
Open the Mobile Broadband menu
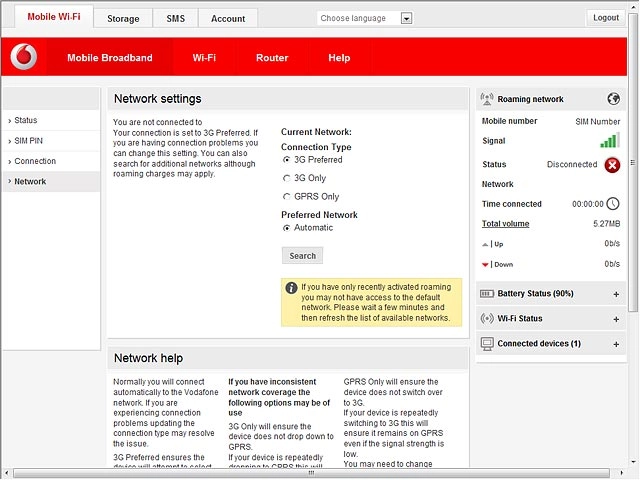pyautogui.click(x=110, y=58)
